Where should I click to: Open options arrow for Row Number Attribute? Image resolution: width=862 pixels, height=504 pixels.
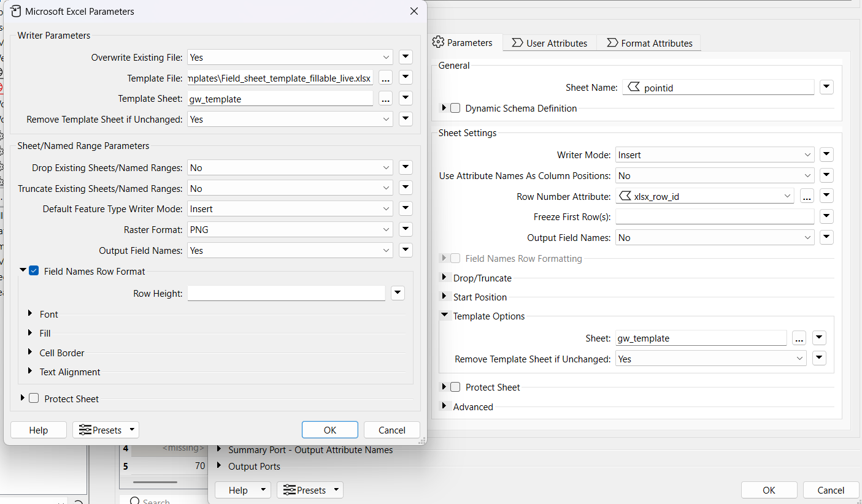pyautogui.click(x=826, y=196)
